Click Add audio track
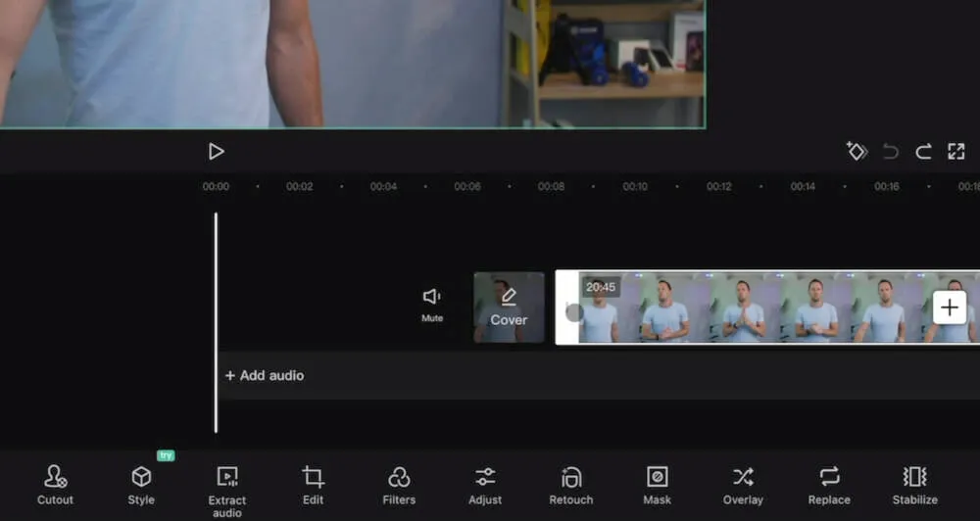Viewport: 980px width, 521px height. (265, 375)
